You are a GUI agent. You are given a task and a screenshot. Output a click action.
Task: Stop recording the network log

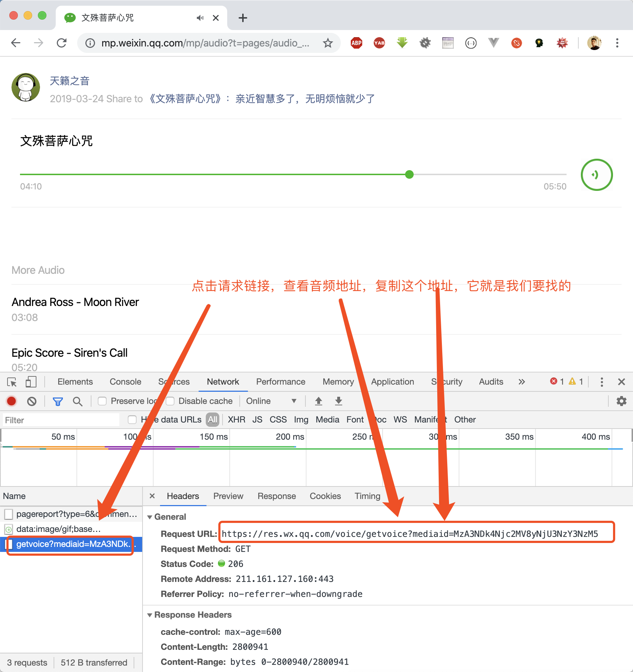[11, 401]
